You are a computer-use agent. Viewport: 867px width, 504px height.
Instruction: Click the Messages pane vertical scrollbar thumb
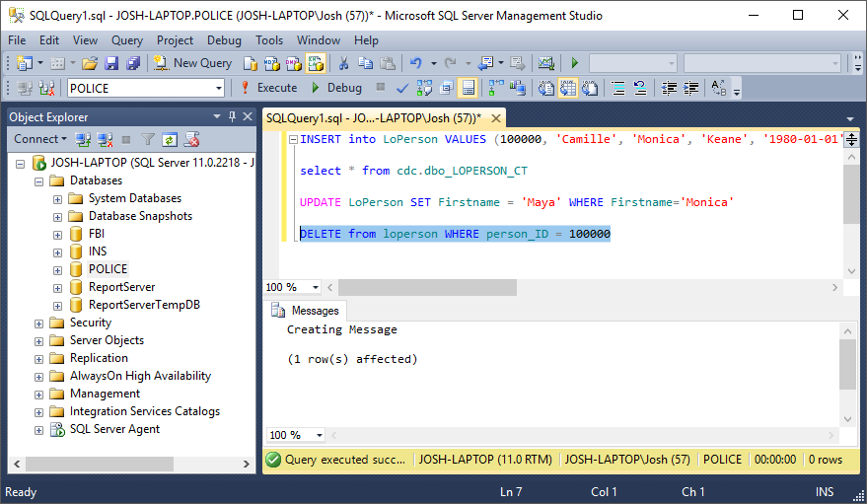[x=847, y=365]
